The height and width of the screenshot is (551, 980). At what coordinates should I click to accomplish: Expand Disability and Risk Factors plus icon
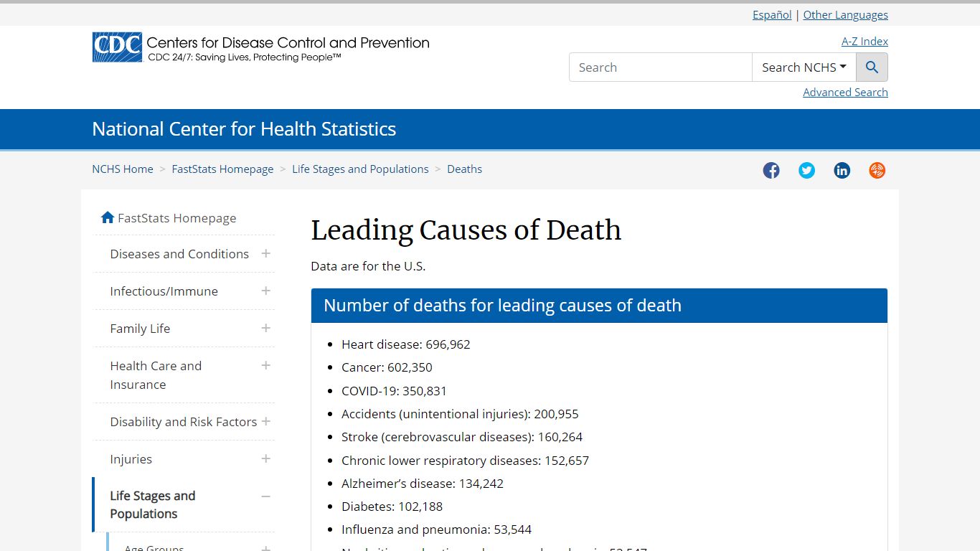265,421
